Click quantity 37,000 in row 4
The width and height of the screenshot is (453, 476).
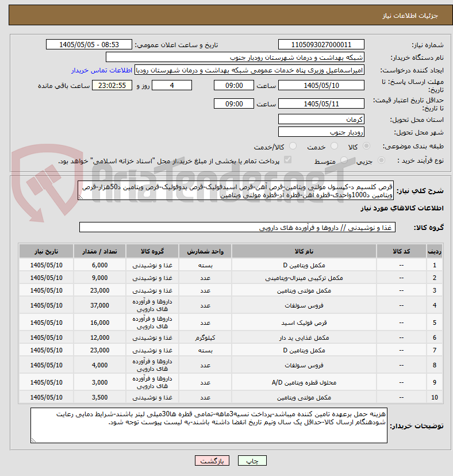pos(99,305)
